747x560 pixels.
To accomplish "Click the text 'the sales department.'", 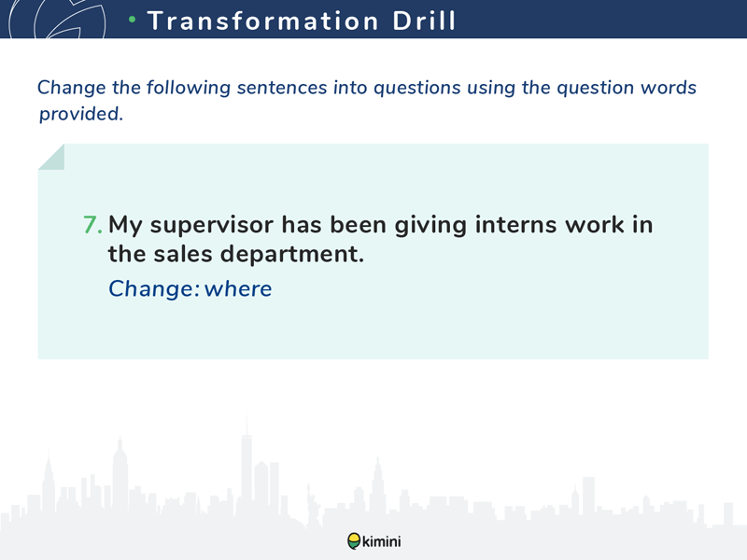I will click(236, 253).
